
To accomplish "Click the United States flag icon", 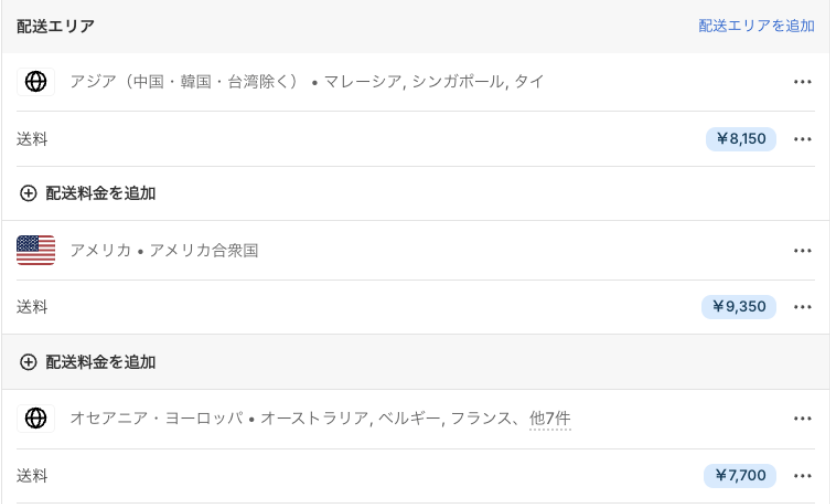I will [x=36, y=250].
